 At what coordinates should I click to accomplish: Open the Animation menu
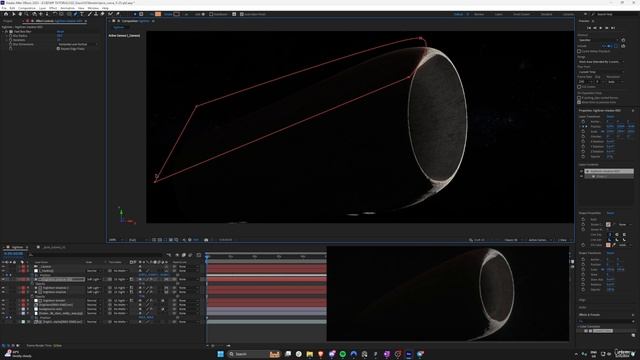(x=68, y=8)
